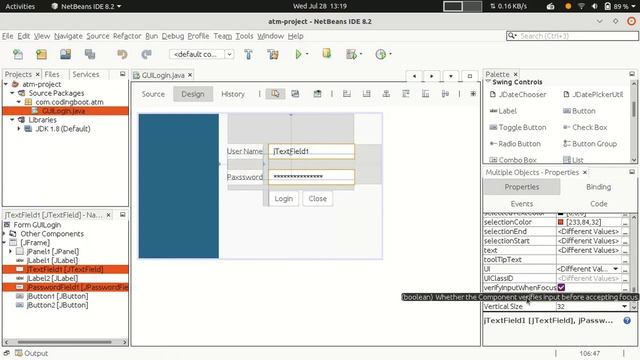The height and width of the screenshot is (360, 640).
Task: Open the Events properties tab
Action: tap(522, 204)
